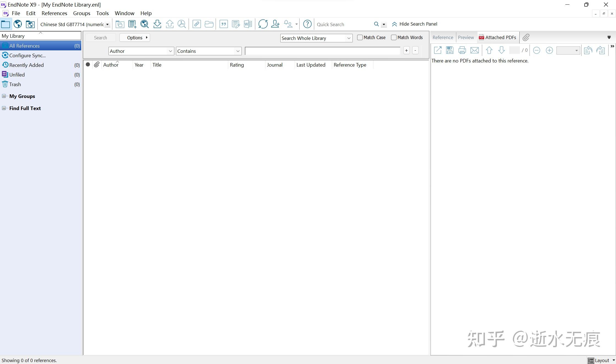Remove the search row with minus button
Image resolution: width=616 pixels, height=364 pixels.
pyautogui.click(x=415, y=50)
